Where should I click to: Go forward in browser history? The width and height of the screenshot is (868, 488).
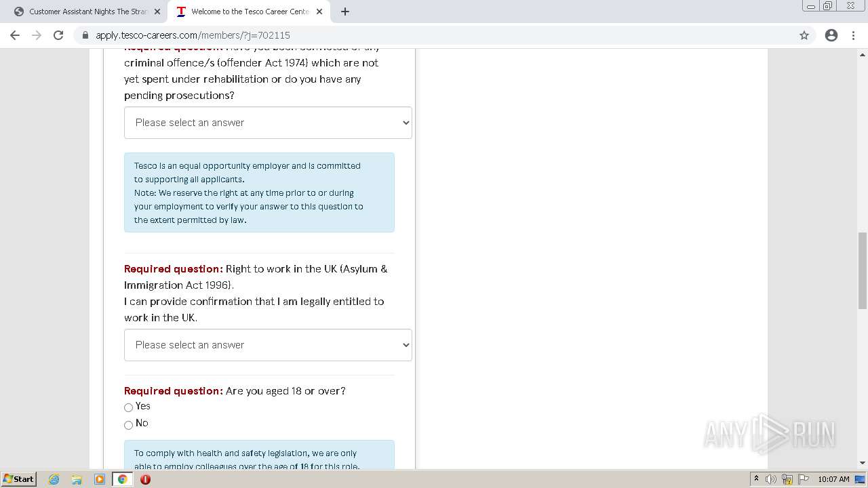tap(37, 35)
